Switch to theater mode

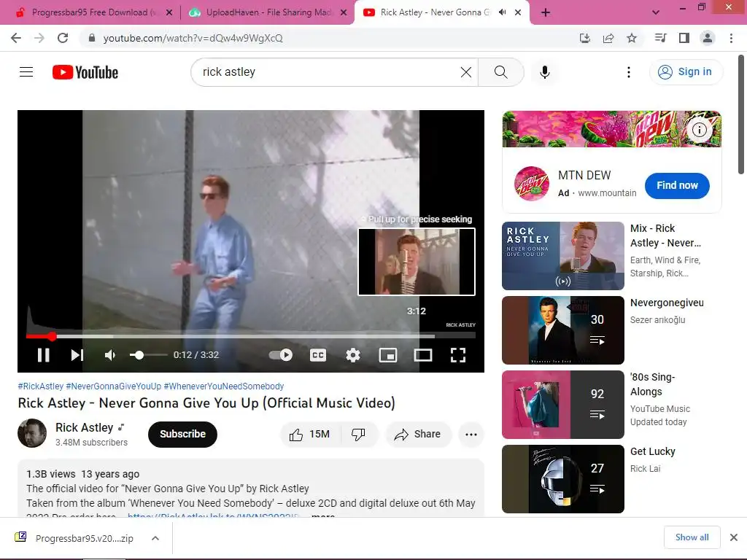coord(423,355)
